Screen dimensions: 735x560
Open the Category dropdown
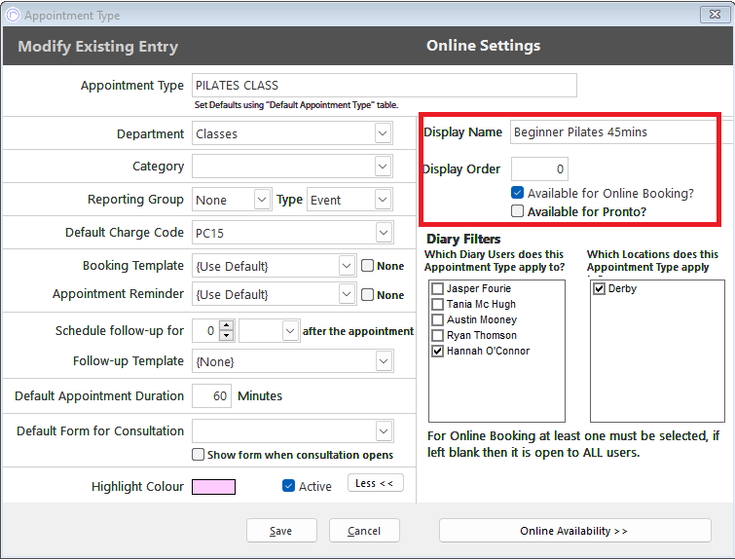pos(383,167)
